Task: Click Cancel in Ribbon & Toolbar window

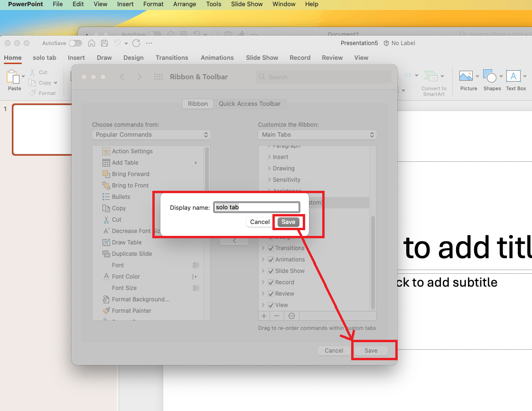Action: pos(334,351)
